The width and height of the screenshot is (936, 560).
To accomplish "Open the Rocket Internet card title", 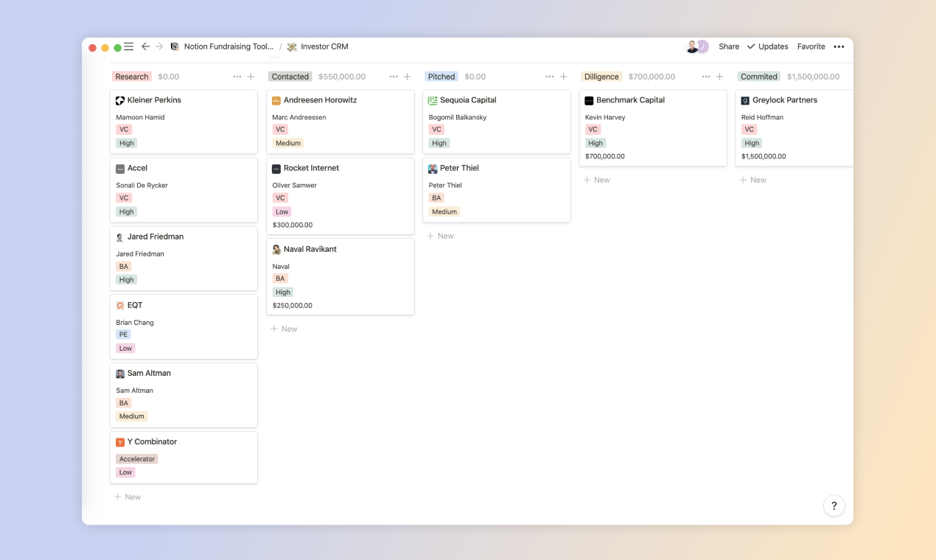I will (x=311, y=169).
